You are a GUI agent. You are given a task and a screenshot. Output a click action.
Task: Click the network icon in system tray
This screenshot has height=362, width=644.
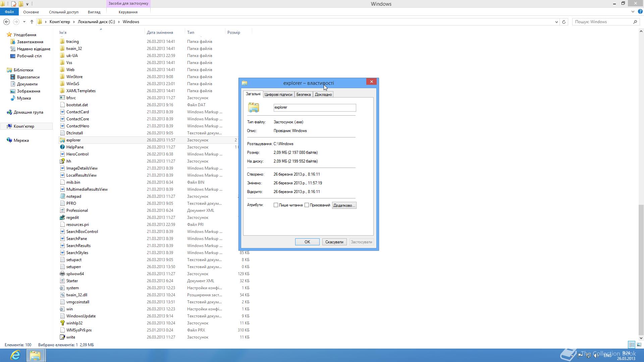(x=588, y=355)
